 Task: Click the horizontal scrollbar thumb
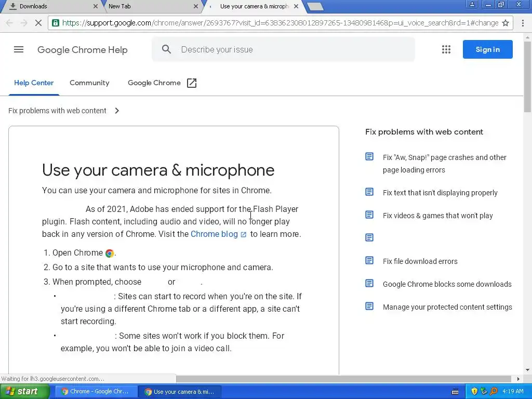coord(343,379)
